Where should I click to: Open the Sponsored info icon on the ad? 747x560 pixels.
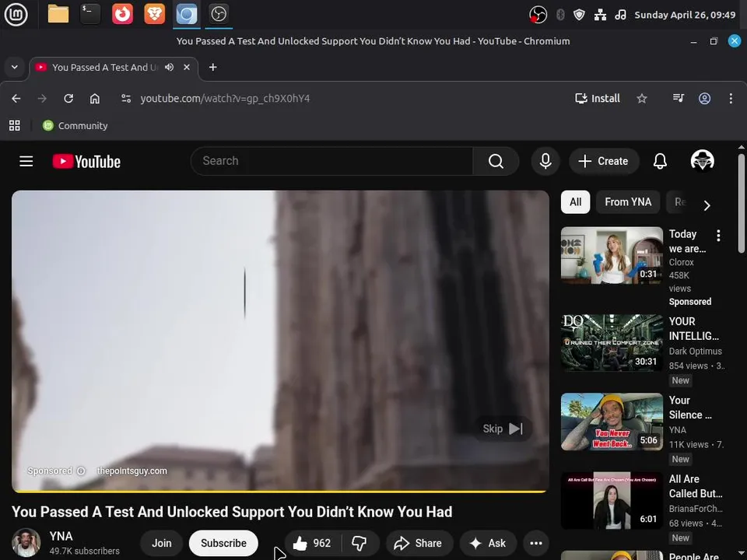(81, 471)
